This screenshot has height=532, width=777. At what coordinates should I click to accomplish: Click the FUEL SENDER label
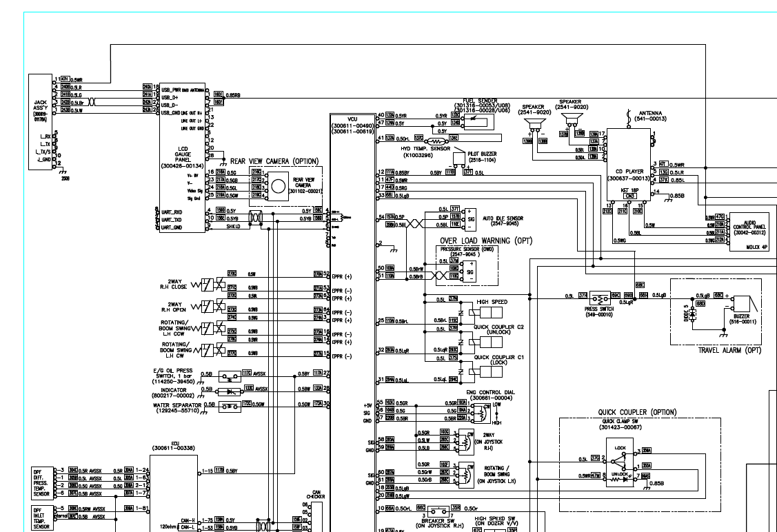tap(480, 101)
